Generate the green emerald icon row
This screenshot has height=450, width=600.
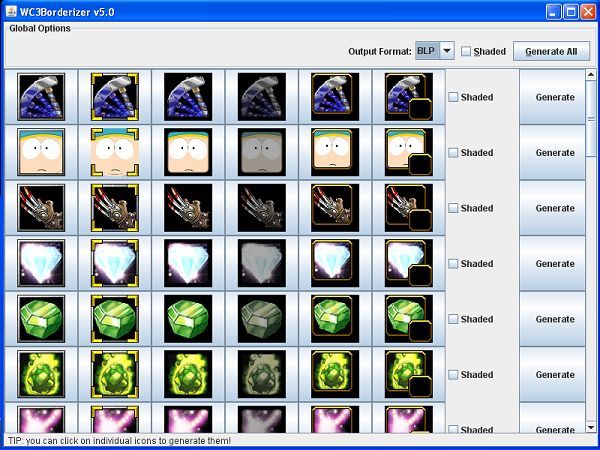[x=552, y=319]
